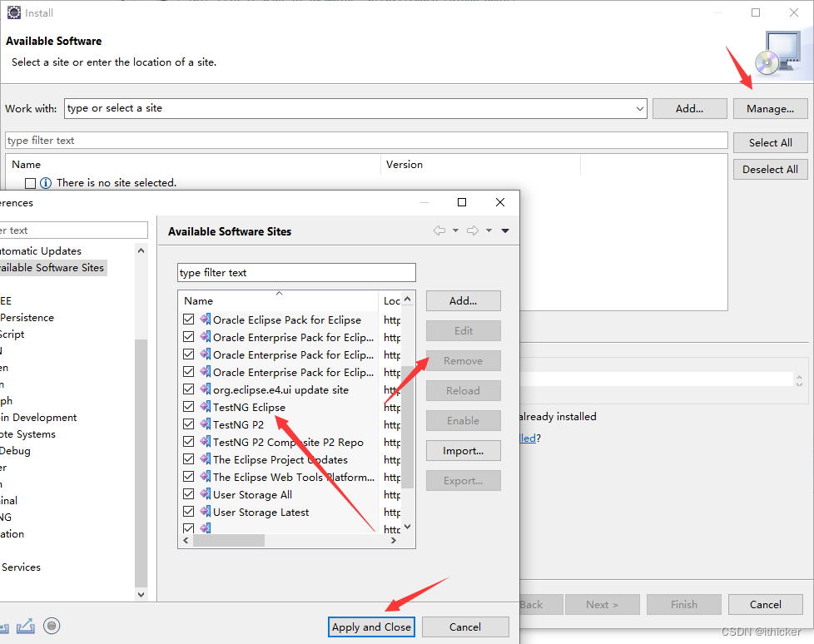Uncheck the TestNG P2 checkbox
The height and width of the screenshot is (644, 814).
(189, 424)
